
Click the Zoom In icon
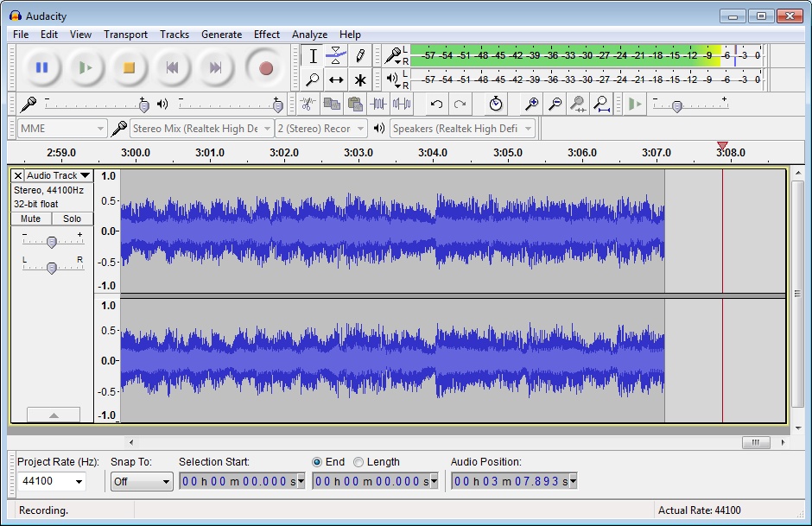tap(531, 105)
